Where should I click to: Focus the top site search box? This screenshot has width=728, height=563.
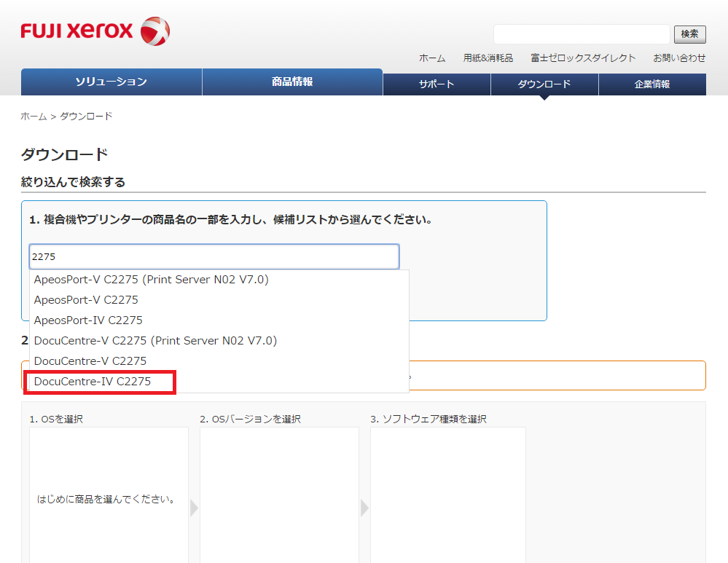click(581, 34)
